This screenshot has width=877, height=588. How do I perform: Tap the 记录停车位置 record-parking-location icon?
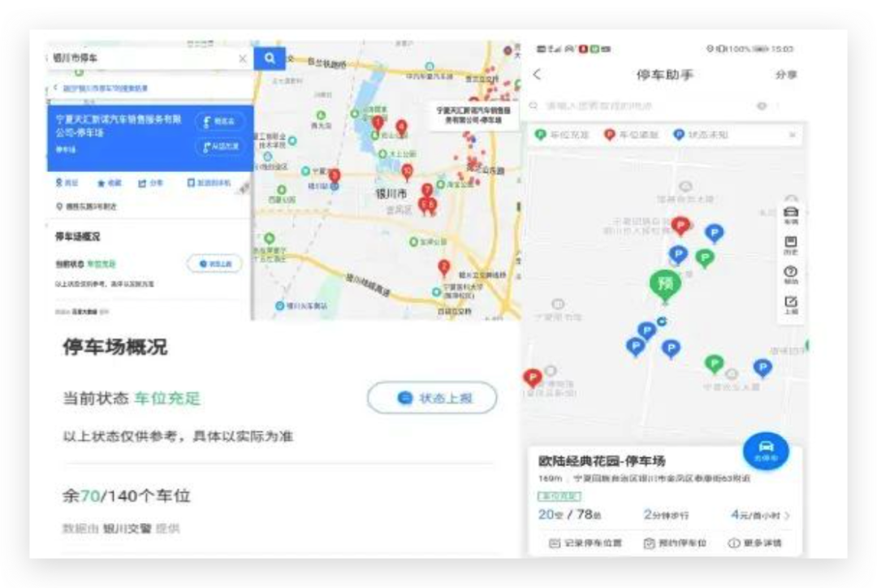click(x=556, y=543)
